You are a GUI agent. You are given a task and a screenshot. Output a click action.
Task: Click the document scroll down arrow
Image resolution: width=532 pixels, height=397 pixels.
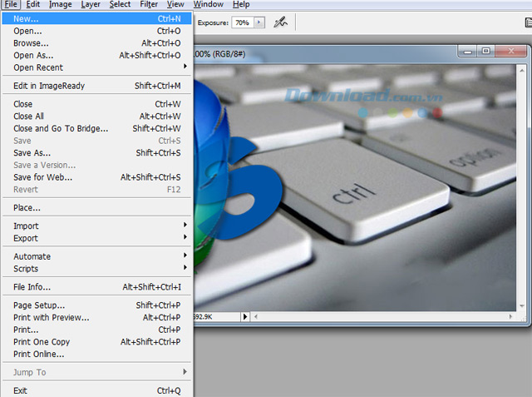[521, 306]
